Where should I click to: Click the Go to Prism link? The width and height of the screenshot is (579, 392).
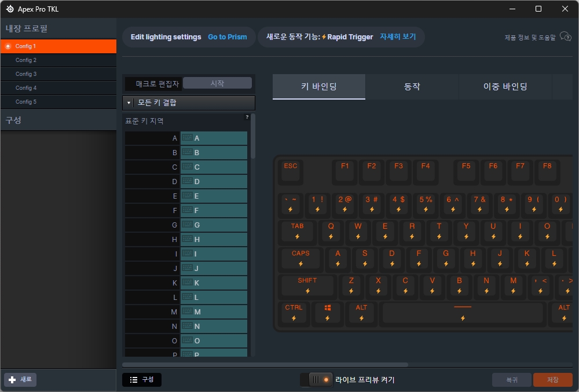point(228,37)
